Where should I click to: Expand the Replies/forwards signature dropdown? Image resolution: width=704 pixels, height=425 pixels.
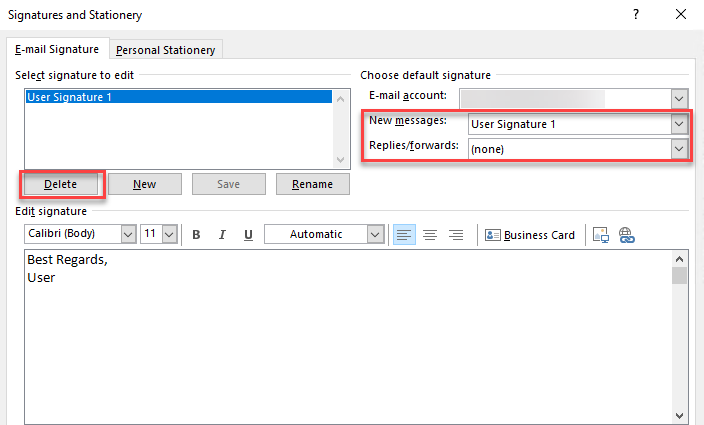coord(679,149)
